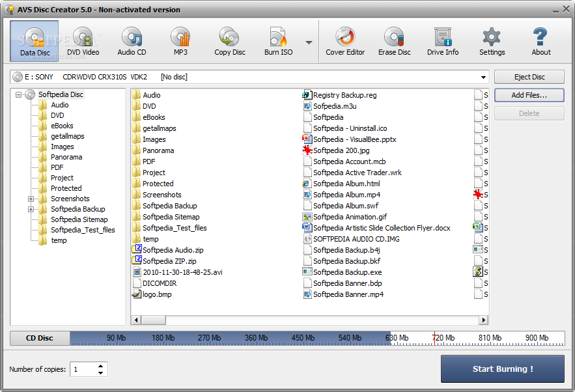Click the horizontal scrollbar thumb

click(x=154, y=320)
